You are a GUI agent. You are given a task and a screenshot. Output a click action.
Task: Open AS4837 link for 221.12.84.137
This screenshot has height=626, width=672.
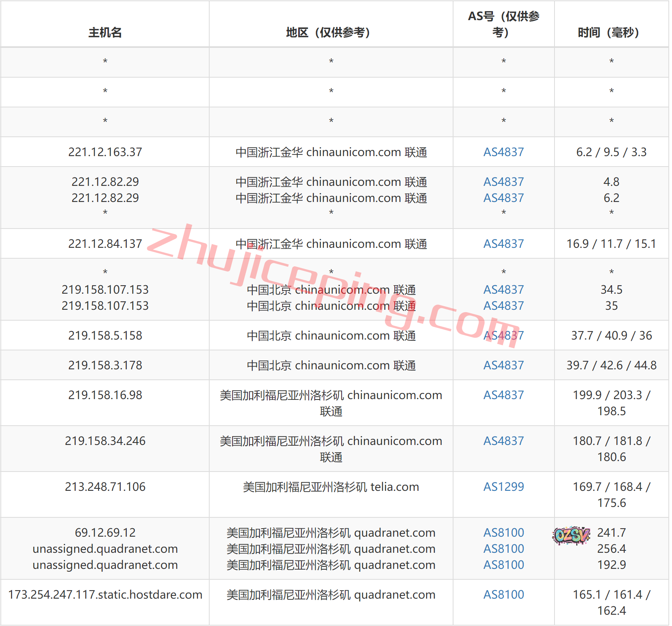point(503,244)
